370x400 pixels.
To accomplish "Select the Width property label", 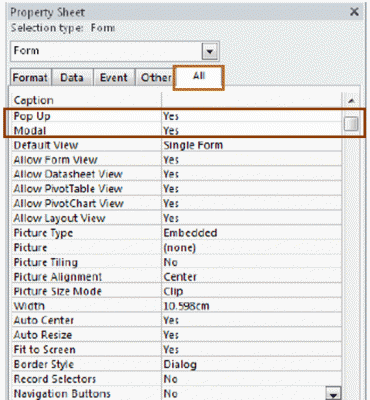I will click(29, 306).
